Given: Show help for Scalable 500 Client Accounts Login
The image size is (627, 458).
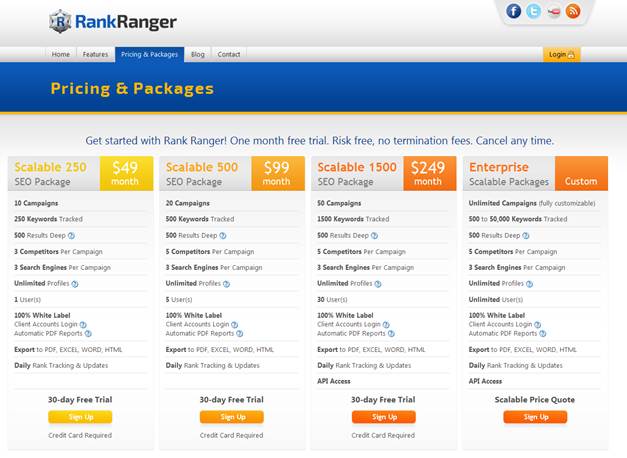Looking at the screenshot, I should 235,325.
